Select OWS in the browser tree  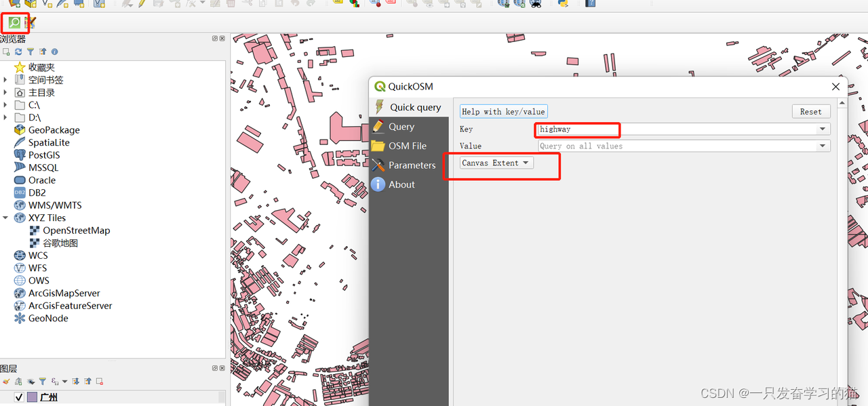click(39, 281)
